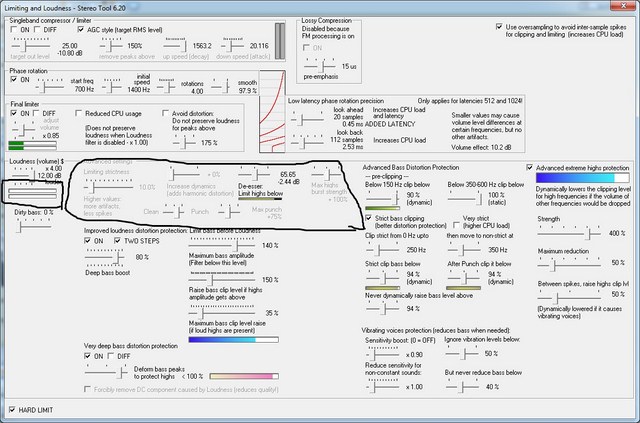Click the Ignore vibration levels below slider
The image size is (640, 423).
pos(462,352)
